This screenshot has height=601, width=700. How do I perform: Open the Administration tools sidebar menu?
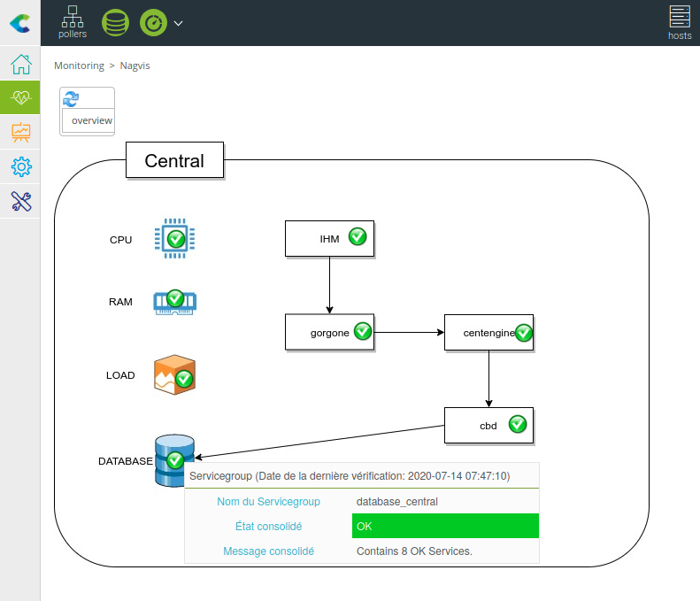coord(20,201)
